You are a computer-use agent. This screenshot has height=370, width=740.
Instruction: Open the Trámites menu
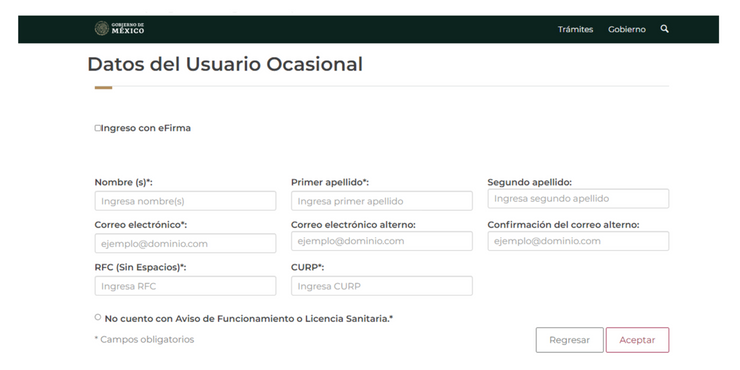(x=575, y=29)
